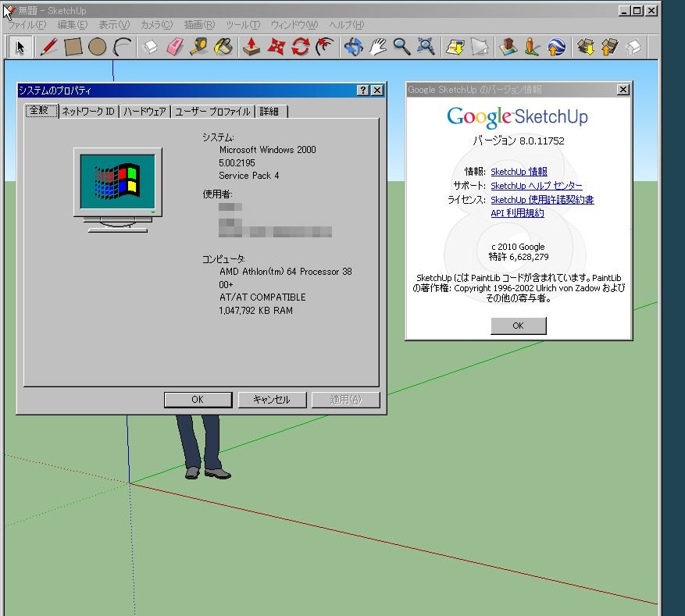The image size is (685, 616).
Task: Click the Add New Building icon
Action: (x=508, y=47)
